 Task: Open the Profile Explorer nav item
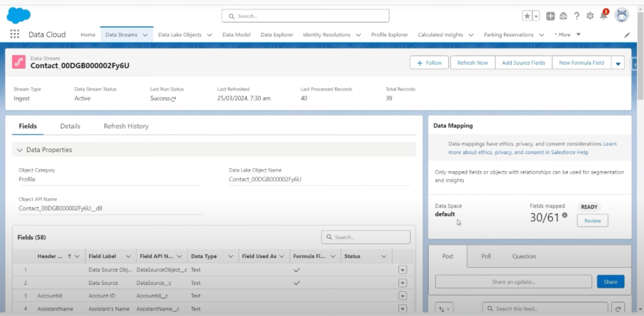click(x=389, y=35)
